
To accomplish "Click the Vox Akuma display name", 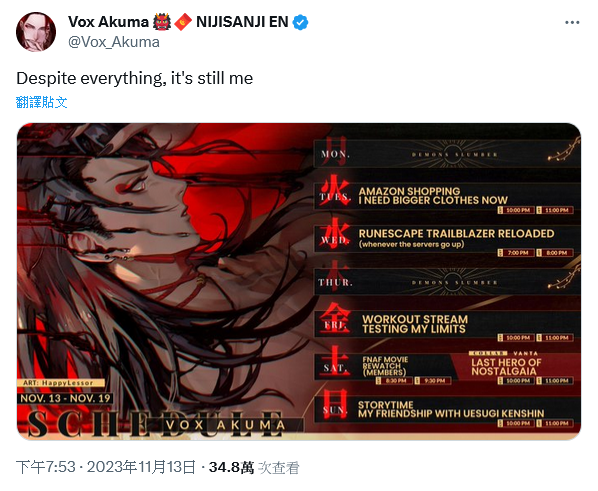I will [108, 22].
